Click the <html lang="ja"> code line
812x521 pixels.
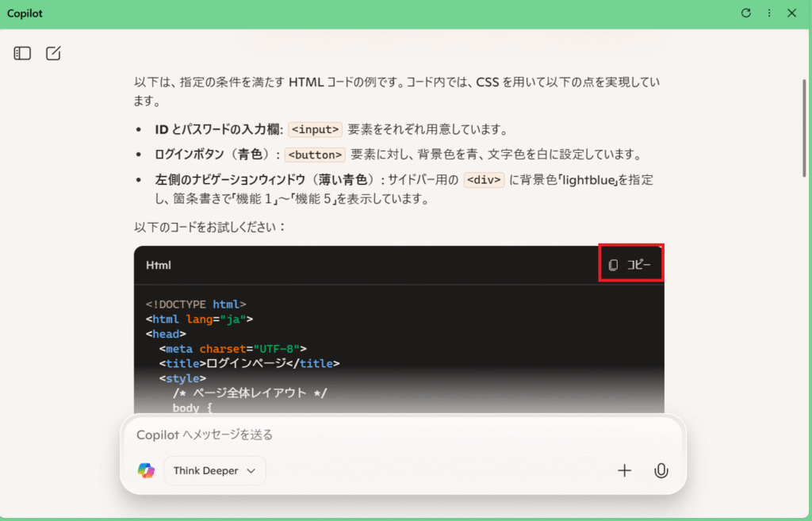pyautogui.click(x=199, y=319)
